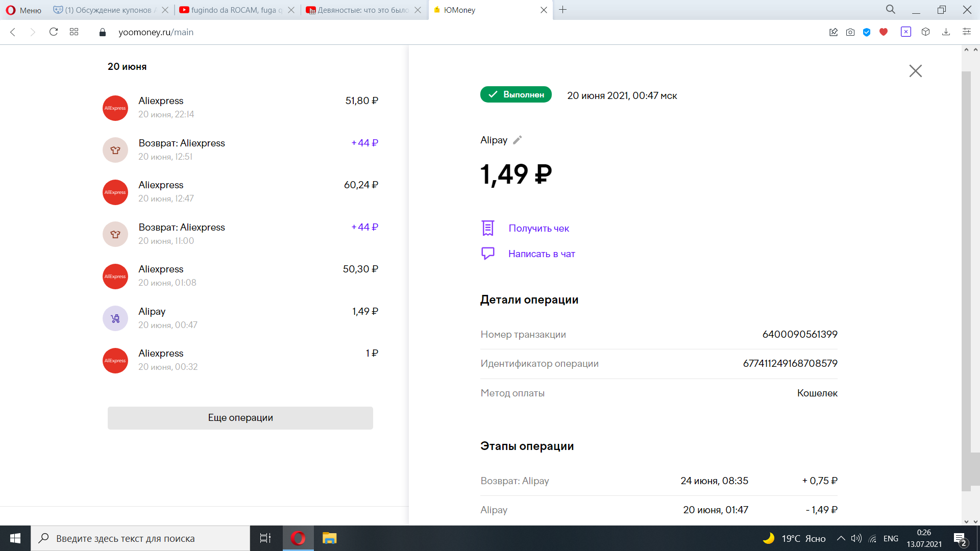Add page to bookmarks with heart icon
Viewport: 980px width, 551px height.
coord(884,32)
